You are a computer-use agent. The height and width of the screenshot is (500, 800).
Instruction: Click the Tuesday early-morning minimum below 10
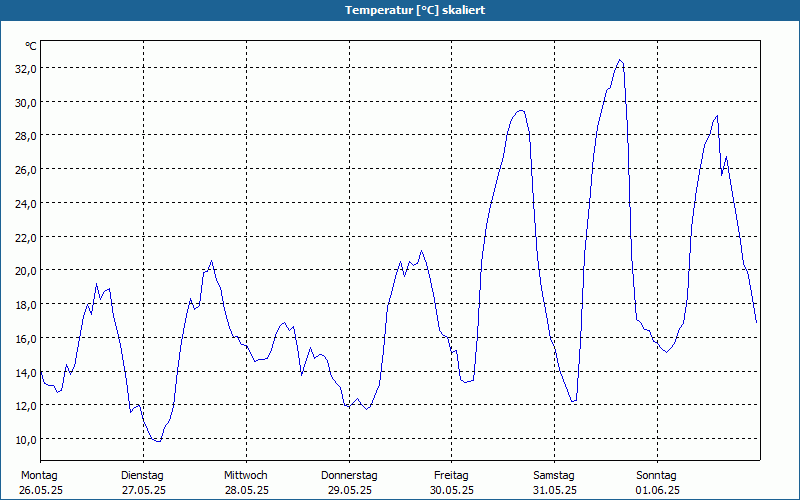pyautogui.click(x=158, y=441)
